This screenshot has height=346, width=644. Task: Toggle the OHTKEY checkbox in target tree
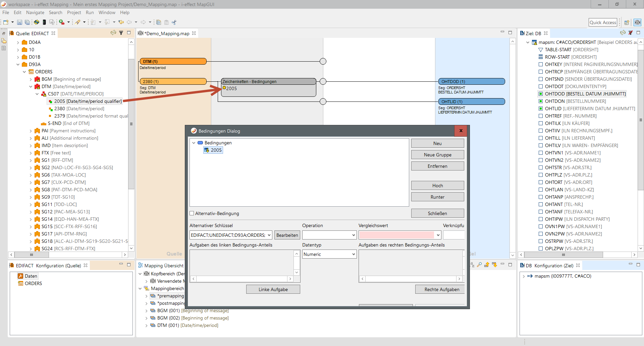click(x=541, y=64)
